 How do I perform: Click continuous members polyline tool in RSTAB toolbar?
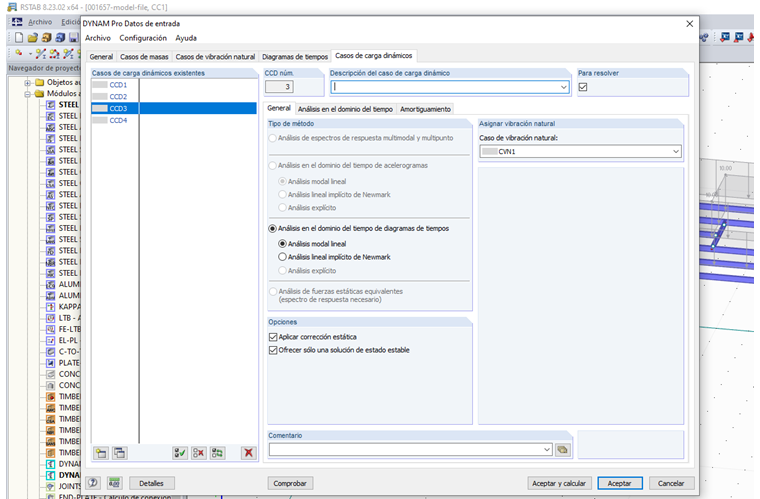(55, 53)
